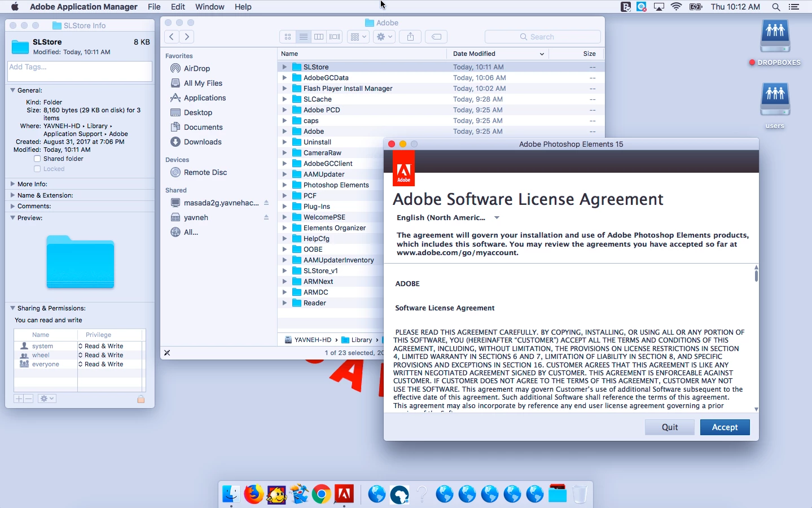812x508 pixels.
Task: Open the Edit menu
Action: tap(178, 7)
